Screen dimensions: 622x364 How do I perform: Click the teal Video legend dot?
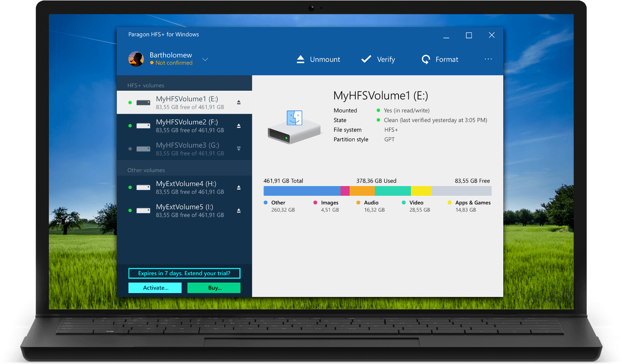404,202
